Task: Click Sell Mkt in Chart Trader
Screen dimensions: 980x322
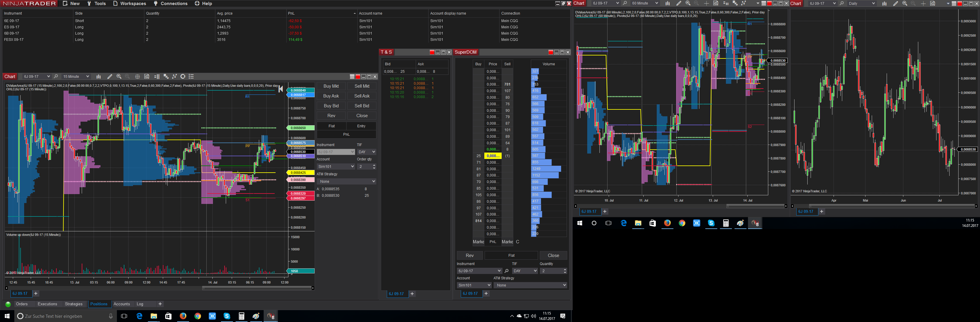Action: tap(362, 86)
